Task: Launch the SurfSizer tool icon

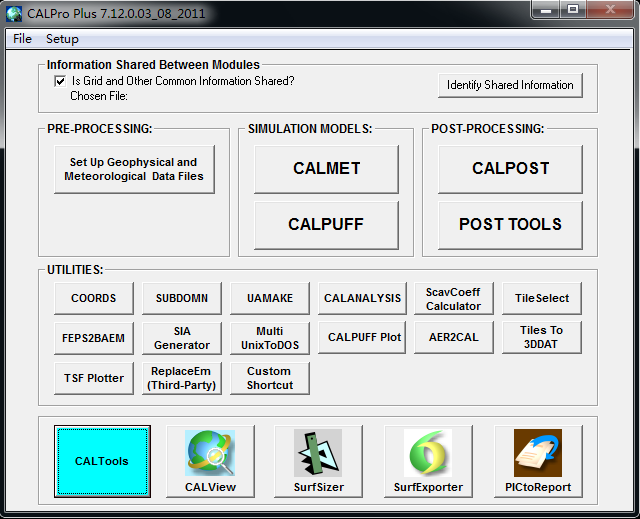Action: coord(318,453)
